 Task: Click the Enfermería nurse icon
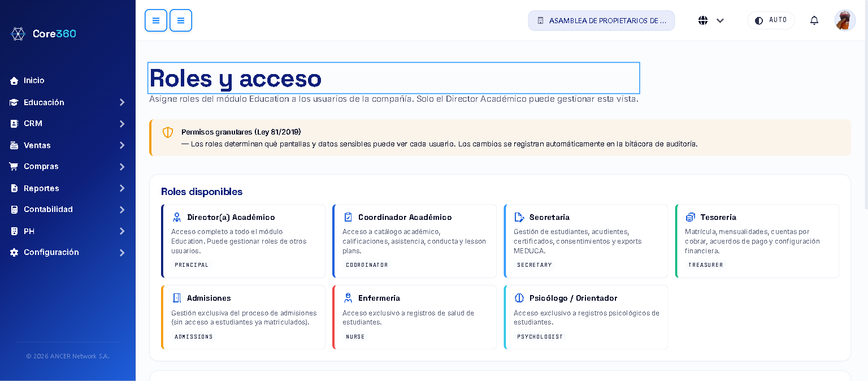pos(348,298)
